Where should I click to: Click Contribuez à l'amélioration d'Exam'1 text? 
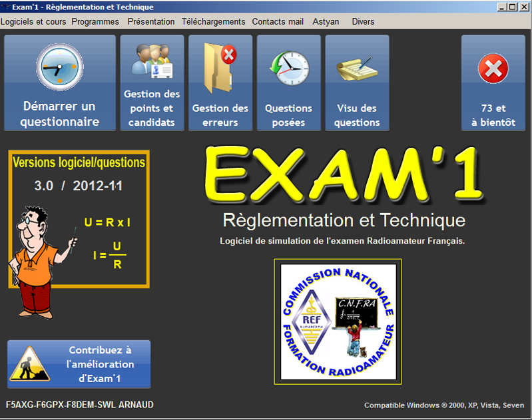100,364
